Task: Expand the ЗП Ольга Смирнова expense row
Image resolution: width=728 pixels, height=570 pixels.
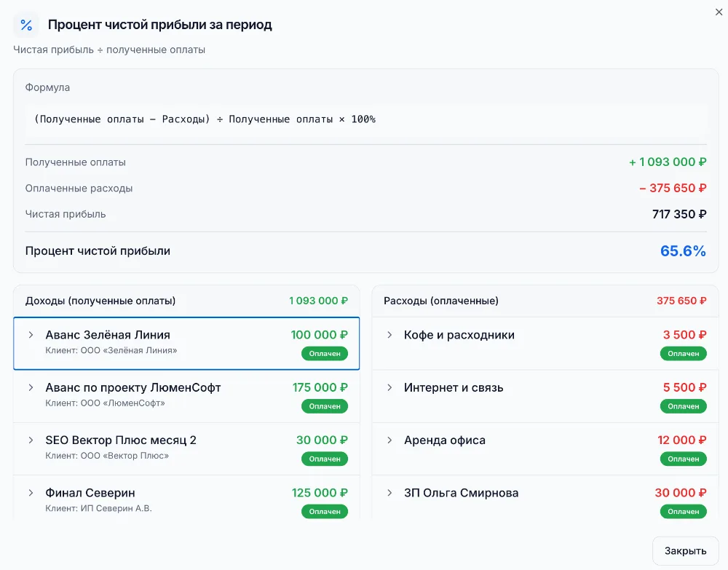Action: (x=389, y=493)
